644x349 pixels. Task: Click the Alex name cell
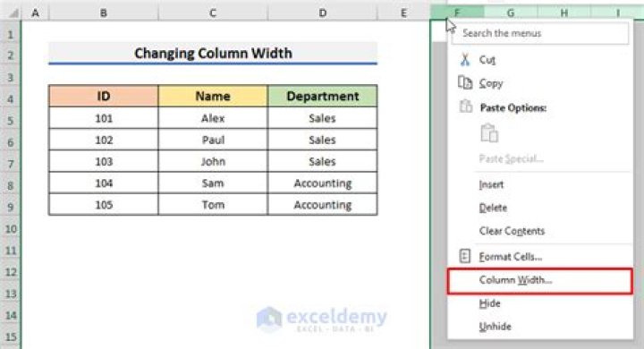(x=213, y=118)
